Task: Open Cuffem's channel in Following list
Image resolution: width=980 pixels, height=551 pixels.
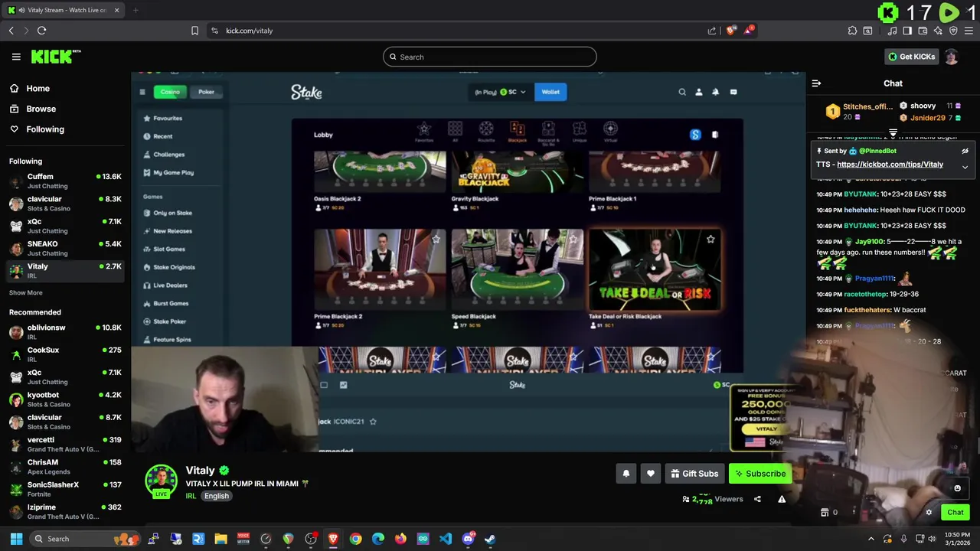Action: tap(65, 181)
